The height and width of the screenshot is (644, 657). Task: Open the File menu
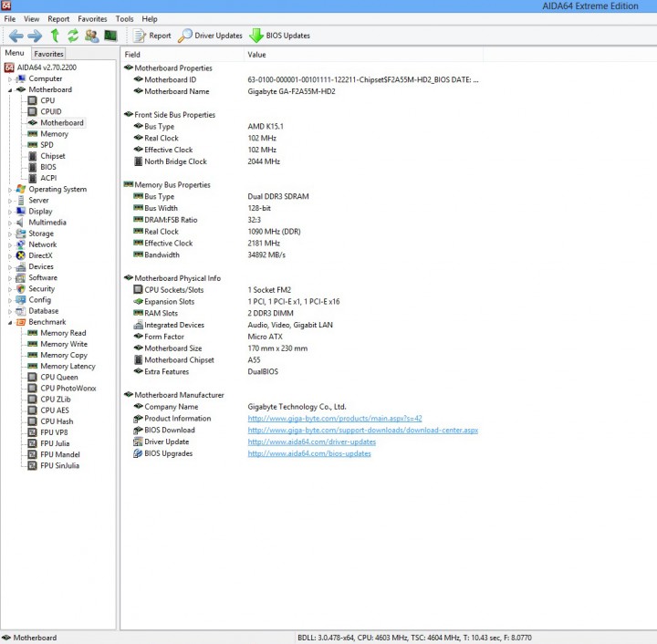pyautogui.click(x=10, y=19)
